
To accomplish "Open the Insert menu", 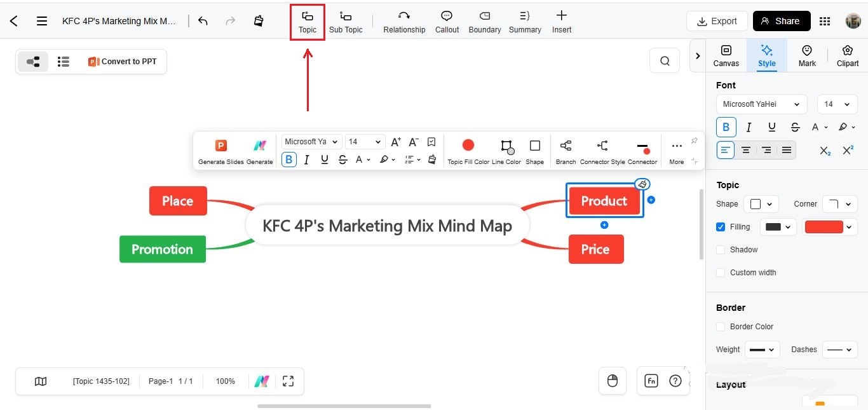I will [561, 22].
